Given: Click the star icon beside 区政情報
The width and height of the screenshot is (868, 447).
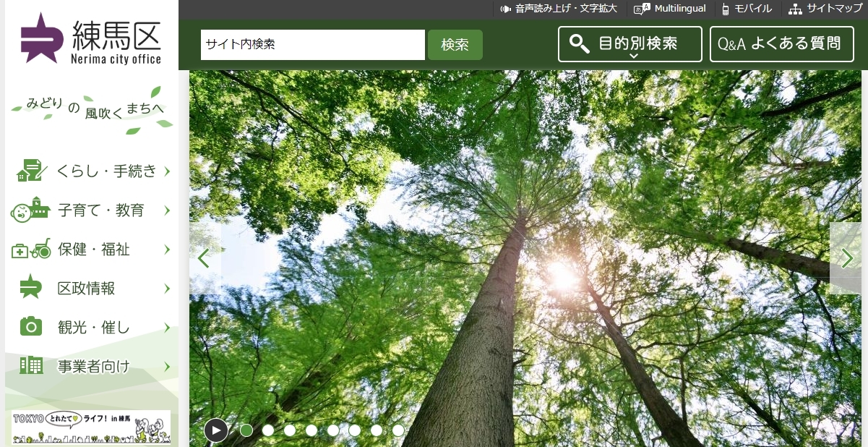Looking at the screenshot, I should point(31,288).
